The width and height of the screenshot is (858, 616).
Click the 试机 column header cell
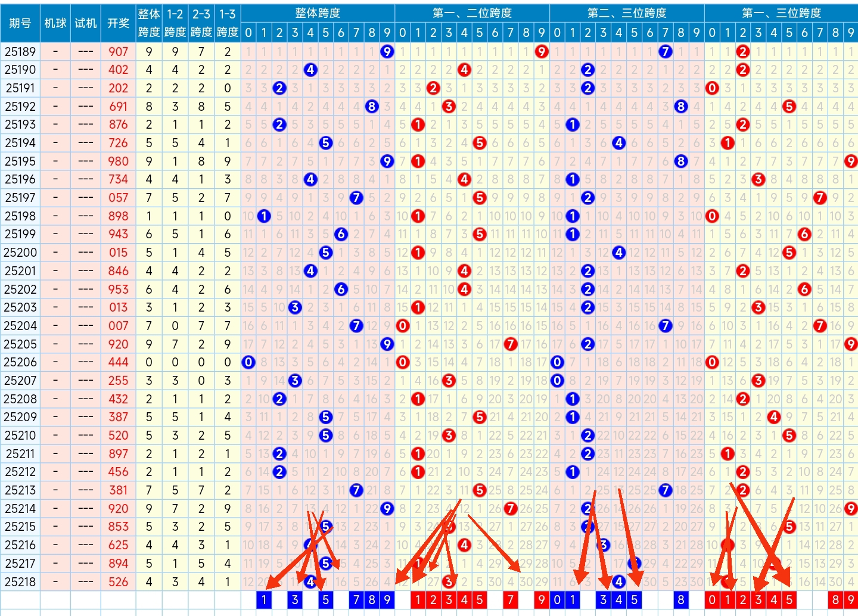click(85, 23)
